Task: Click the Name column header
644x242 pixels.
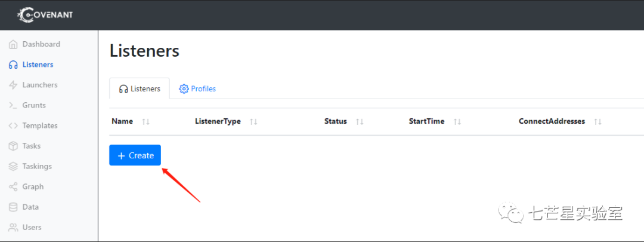Action: [x=122, y=121]
